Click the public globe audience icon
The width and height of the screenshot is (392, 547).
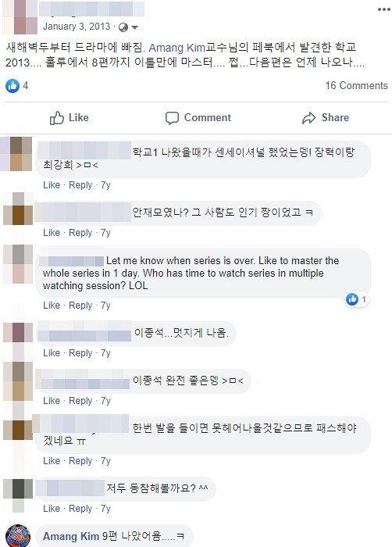[123, 27]
